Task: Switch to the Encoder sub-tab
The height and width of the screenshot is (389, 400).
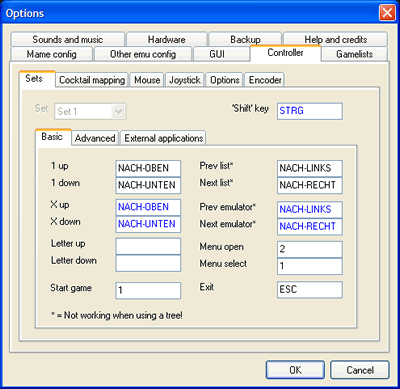Action: point(265,80)
